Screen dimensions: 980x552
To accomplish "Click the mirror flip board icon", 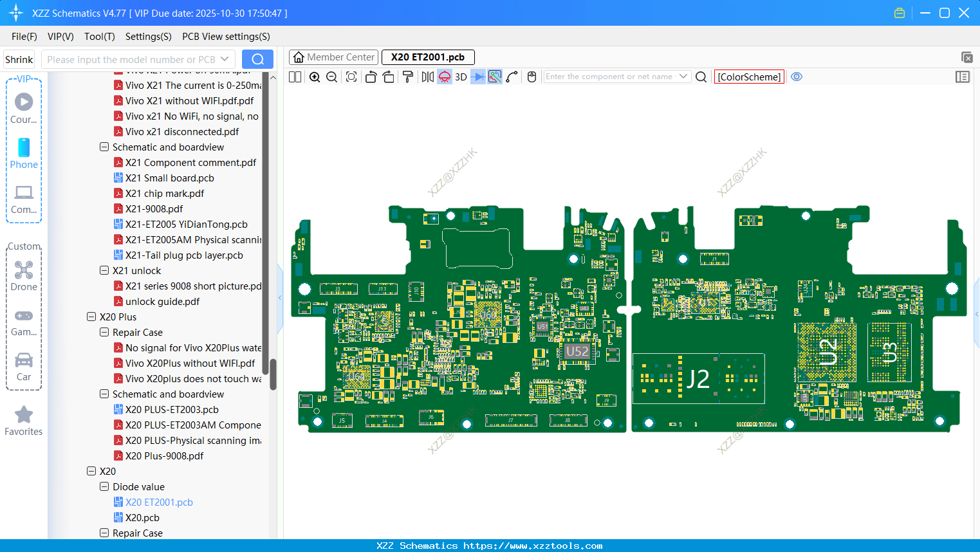I will pyautogui.click(x=427, y=77).
